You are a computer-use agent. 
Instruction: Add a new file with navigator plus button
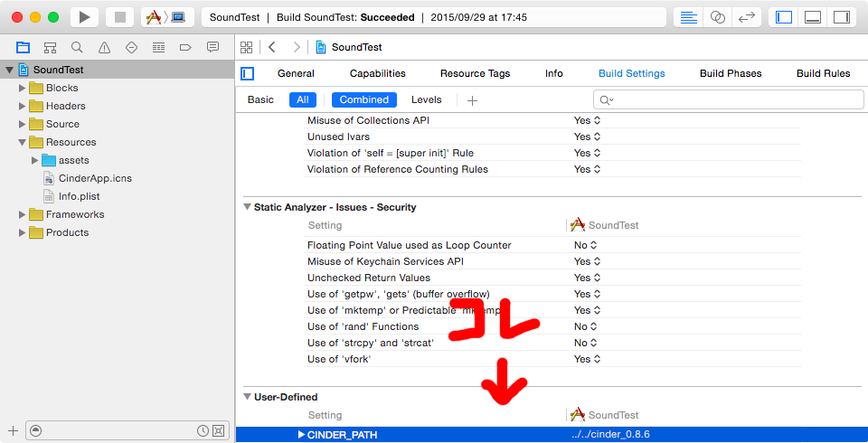point(14,431)
